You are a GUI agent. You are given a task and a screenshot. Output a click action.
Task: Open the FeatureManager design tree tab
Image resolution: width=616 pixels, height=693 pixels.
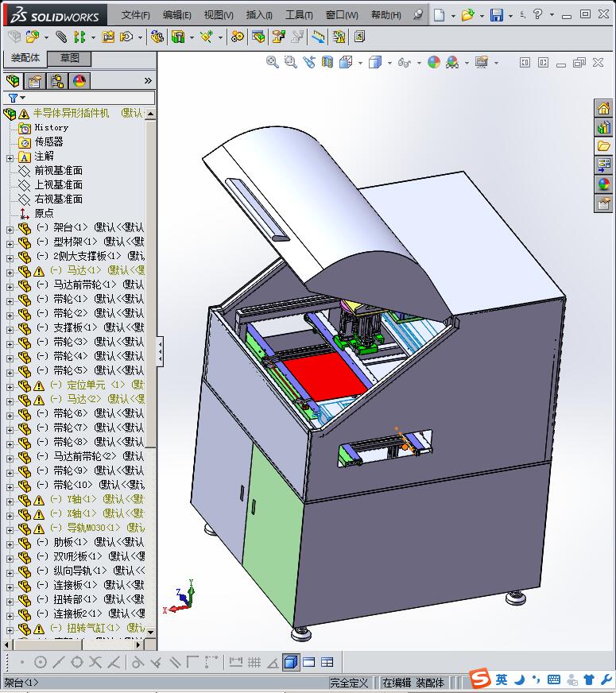coord(14,81)
